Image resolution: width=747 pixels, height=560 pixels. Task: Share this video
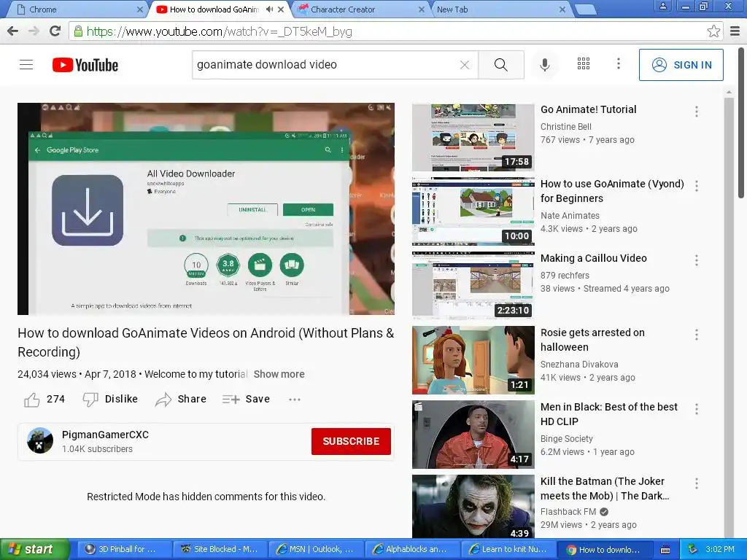pos(181,399)
